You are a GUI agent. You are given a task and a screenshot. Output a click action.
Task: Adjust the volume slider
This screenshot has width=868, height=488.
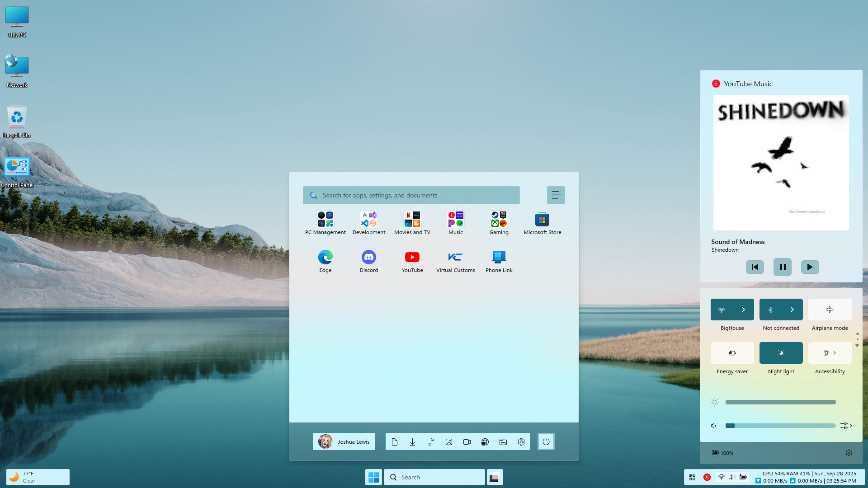pos(781,426)
